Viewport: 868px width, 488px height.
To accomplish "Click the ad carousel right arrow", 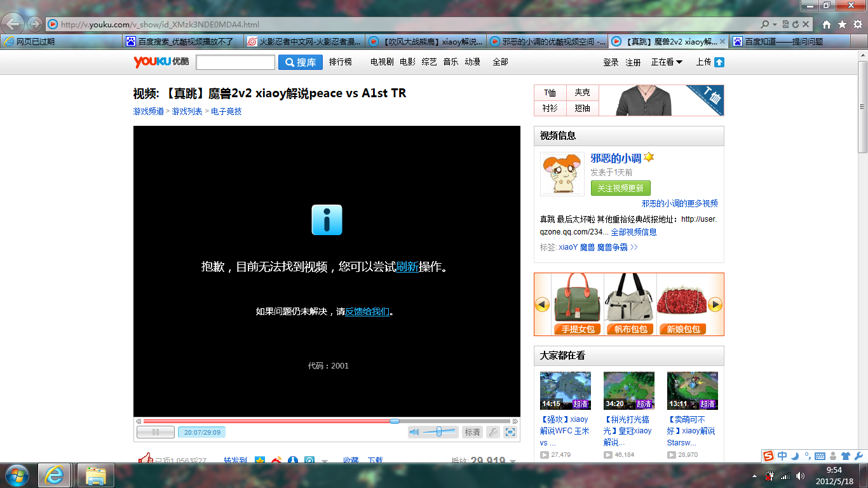I will coord(715,305).
